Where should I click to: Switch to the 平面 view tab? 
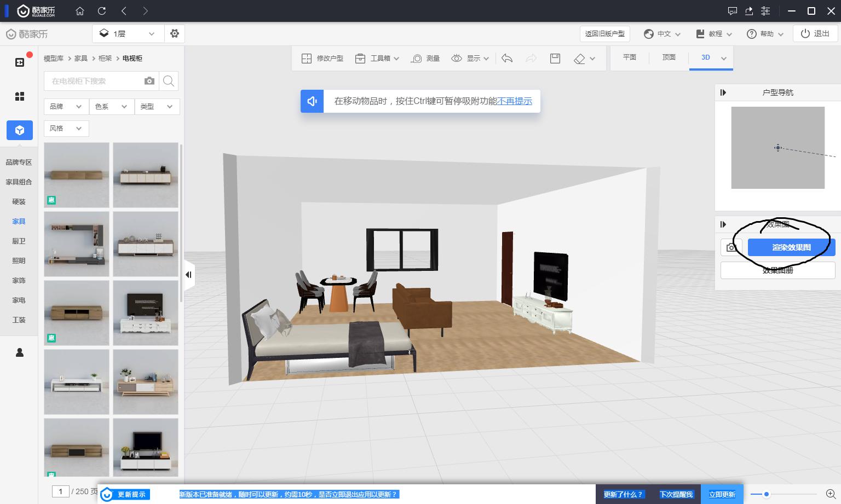pyautogui.click(x=630, y=57)
